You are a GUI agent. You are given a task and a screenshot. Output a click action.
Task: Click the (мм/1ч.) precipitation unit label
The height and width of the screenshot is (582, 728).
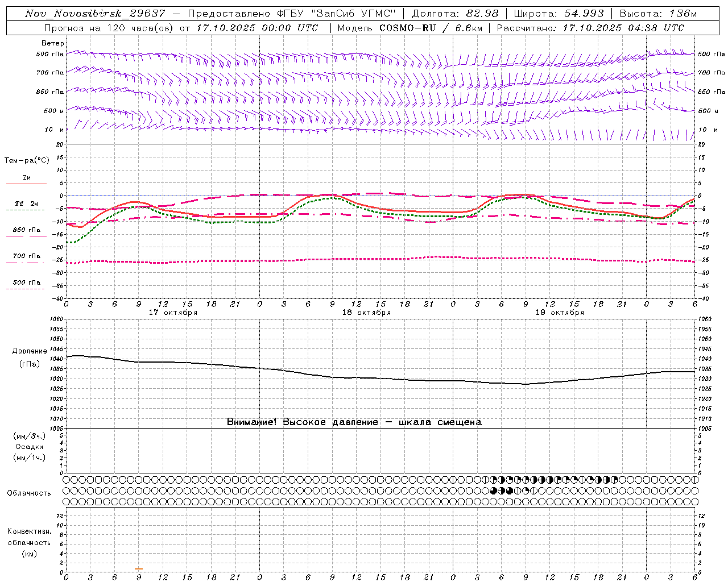[30, 458]
